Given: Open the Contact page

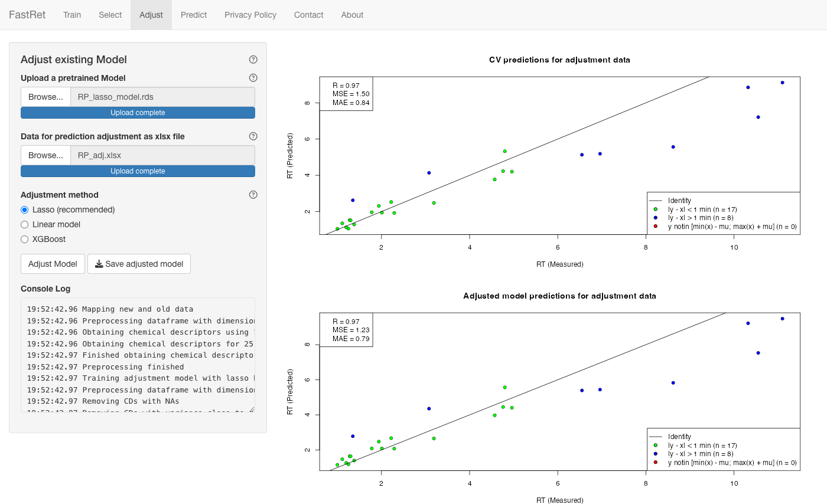Looking at the screenshot, I should click(308, 15).
